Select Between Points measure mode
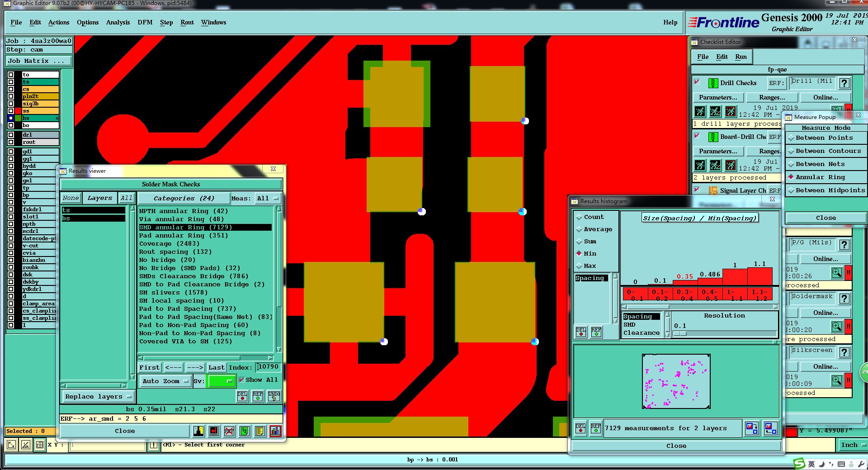Image resolution: width=868 pixels, height=470 pixels. (825, 138)
